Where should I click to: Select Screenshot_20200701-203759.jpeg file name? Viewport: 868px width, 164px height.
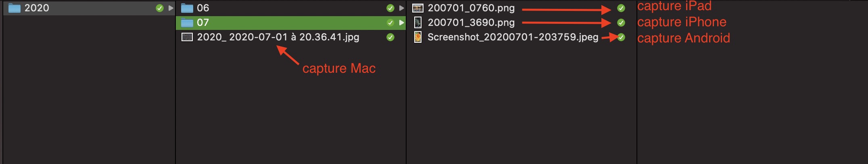513,37
